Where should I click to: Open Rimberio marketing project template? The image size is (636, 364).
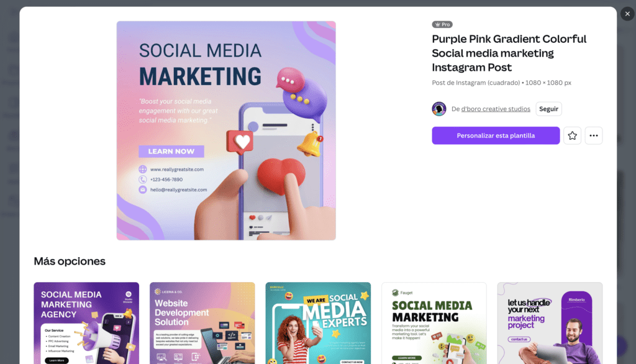click(x=550, y=323)
